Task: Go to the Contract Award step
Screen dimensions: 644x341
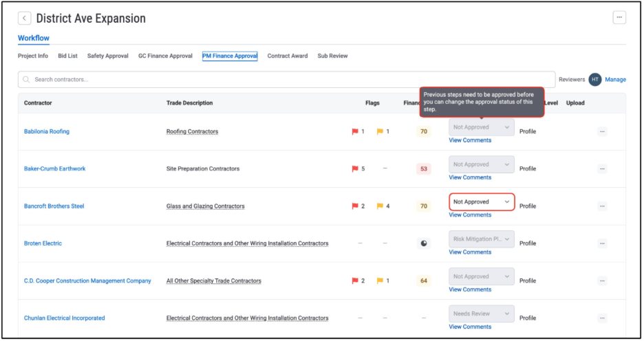Action: (288, 56)
